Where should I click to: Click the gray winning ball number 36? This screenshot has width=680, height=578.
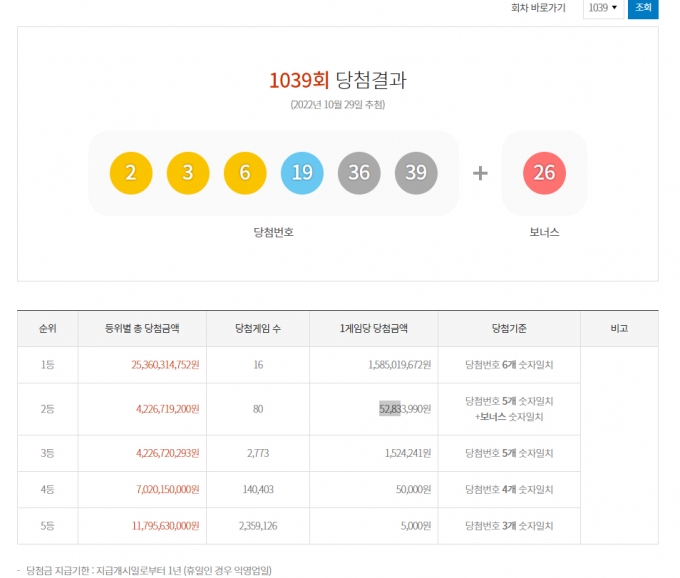point(359,173)
